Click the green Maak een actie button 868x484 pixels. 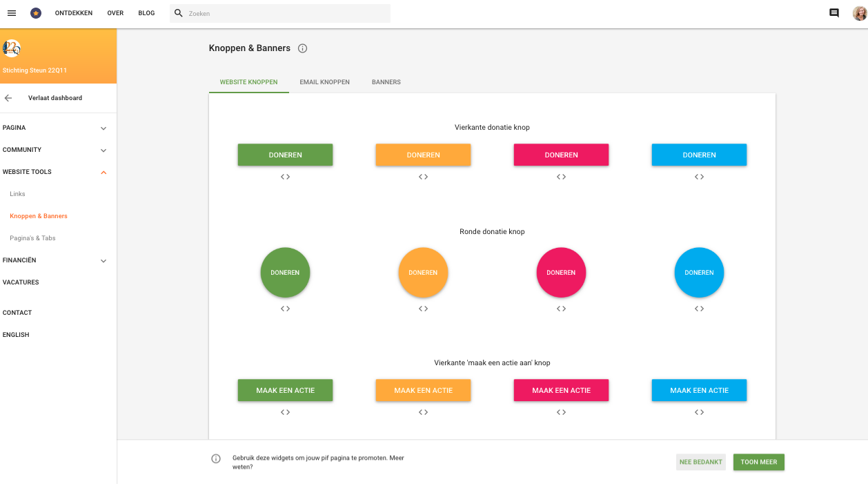tap(285, 390)
